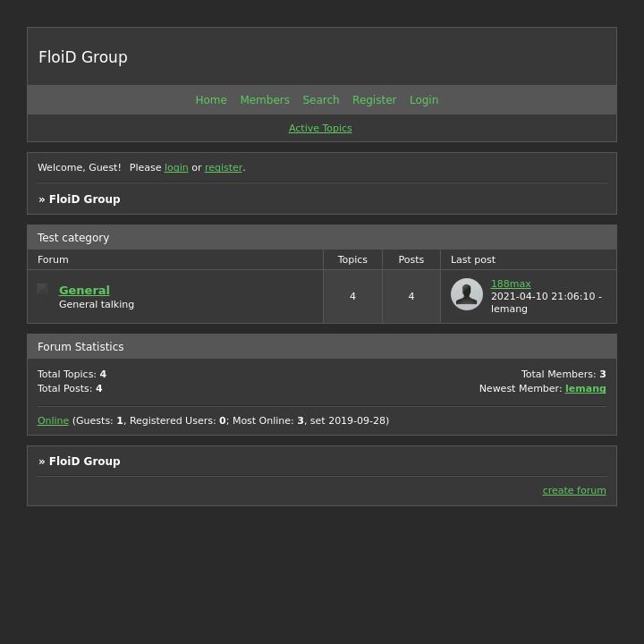Select Register in the navigation bar

point(374,100)
